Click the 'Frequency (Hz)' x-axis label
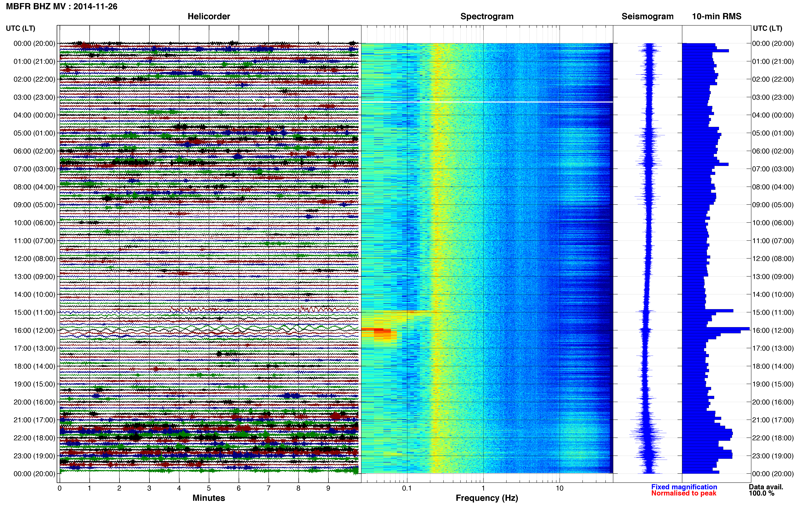Image resolution: width=812 pixels, height=508 pixels. (487, 498)
